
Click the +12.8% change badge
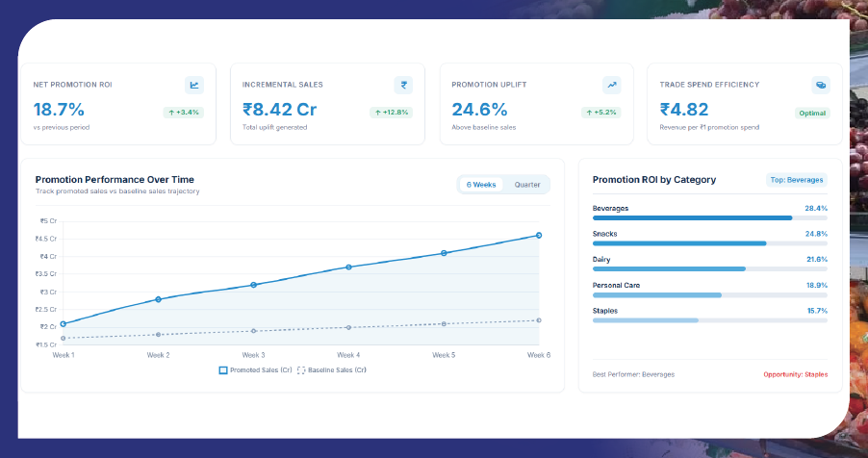click(x=392, y=113)
